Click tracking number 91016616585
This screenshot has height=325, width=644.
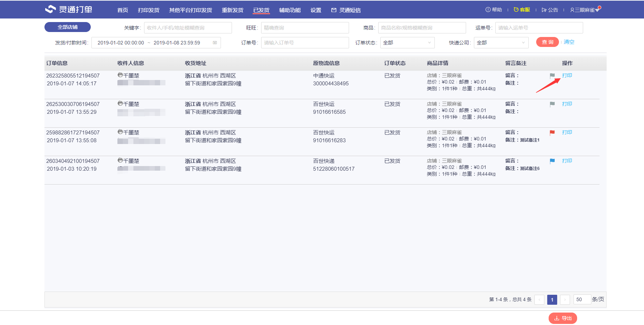pos(329,112)
